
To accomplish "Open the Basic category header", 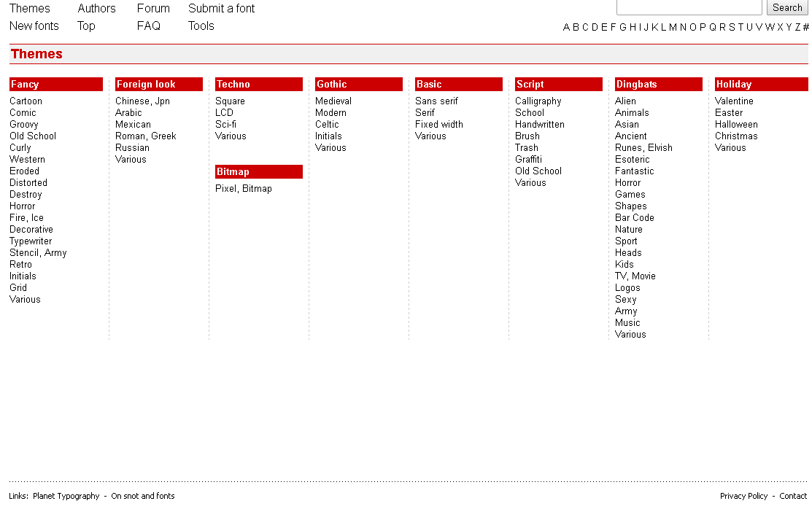I will (459, 85).
